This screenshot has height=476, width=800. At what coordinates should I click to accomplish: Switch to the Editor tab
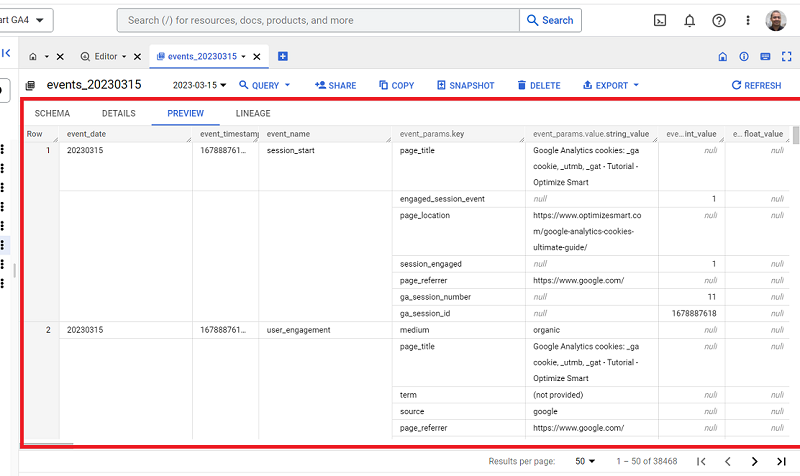pos(100,57)
